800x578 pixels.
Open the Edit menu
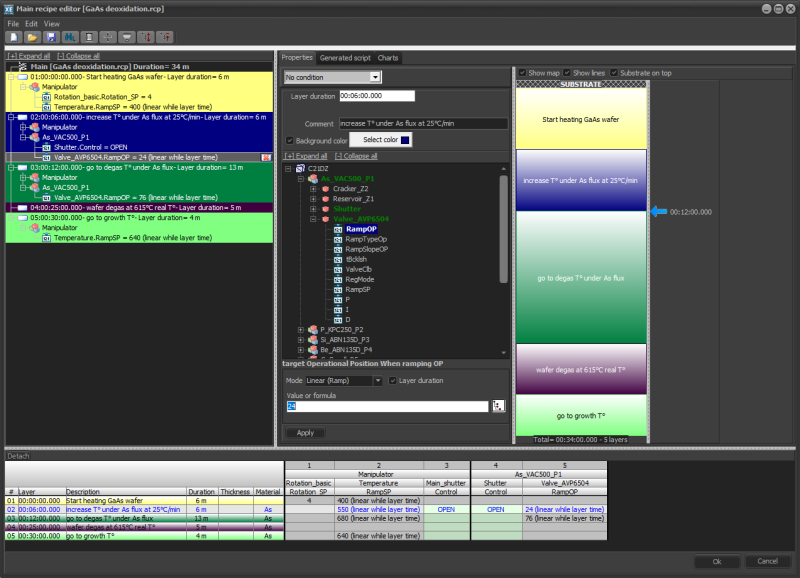pyautogui.click(x=31, y=23)
